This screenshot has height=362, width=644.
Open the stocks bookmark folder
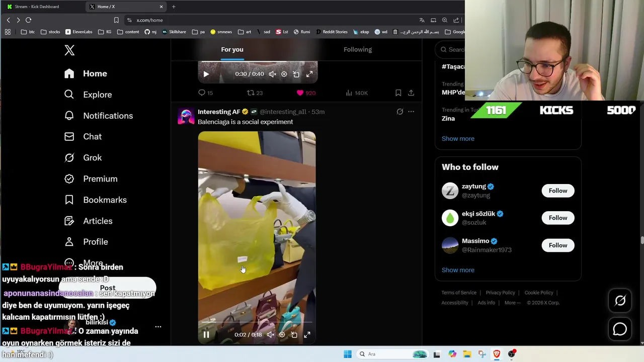[50, 32]
